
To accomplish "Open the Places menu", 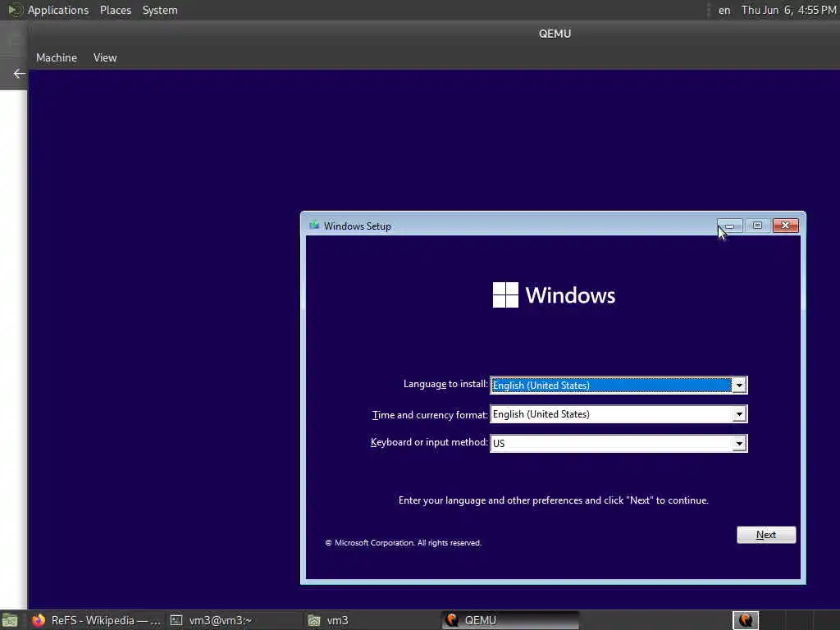I will click(115, 10).
